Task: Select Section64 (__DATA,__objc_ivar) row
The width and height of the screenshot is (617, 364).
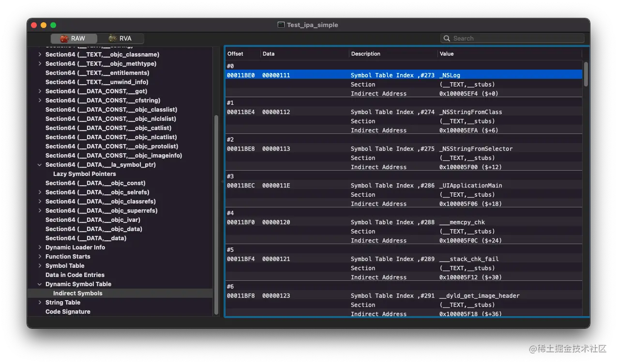Action: tap(120, 220)
